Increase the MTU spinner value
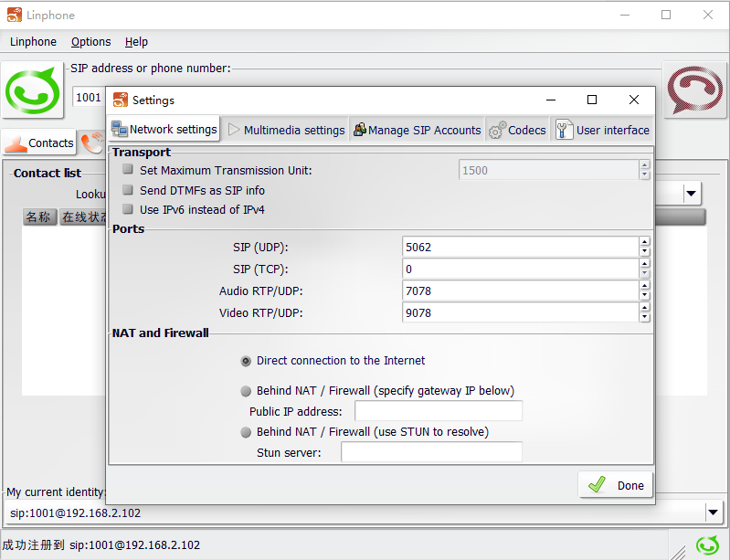730x560 pixels. [x=644, y=165]
